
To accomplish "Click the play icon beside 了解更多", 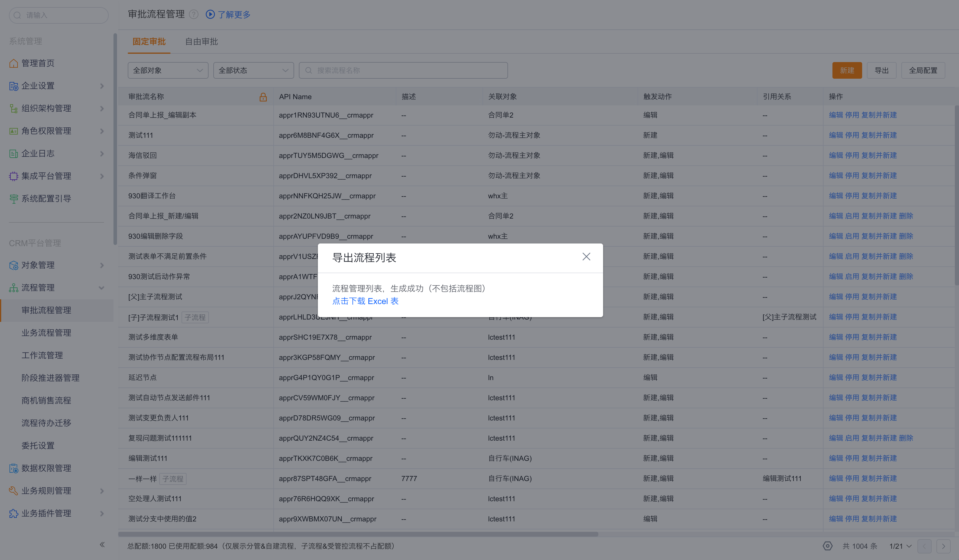I will click(x=210, y=15).
